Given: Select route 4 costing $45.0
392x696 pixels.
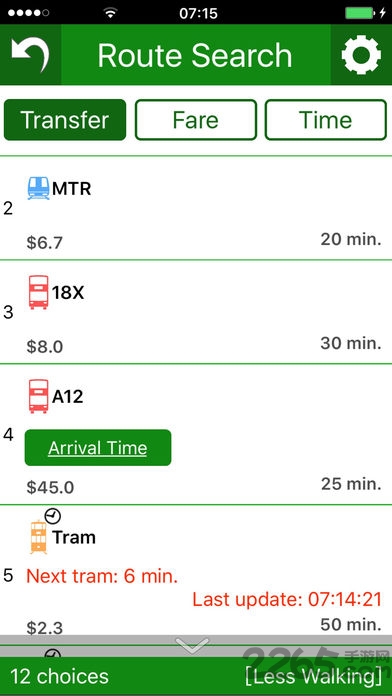Looking at the screenshot, I should pos(196,435).
